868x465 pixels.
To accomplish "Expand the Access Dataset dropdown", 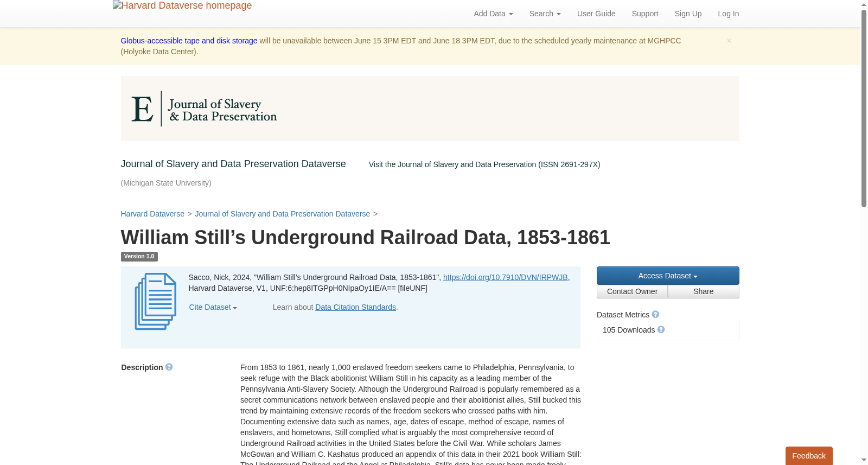I will pos(668,276).
